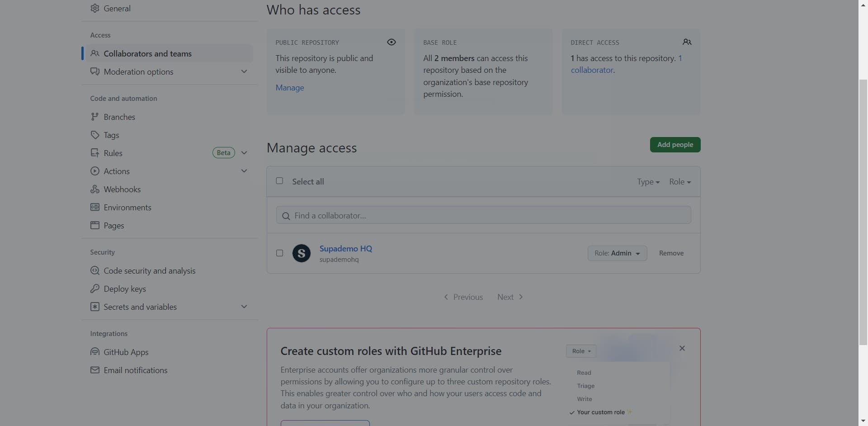Click the Branches git-branch icon

click(x=94, y=117)
